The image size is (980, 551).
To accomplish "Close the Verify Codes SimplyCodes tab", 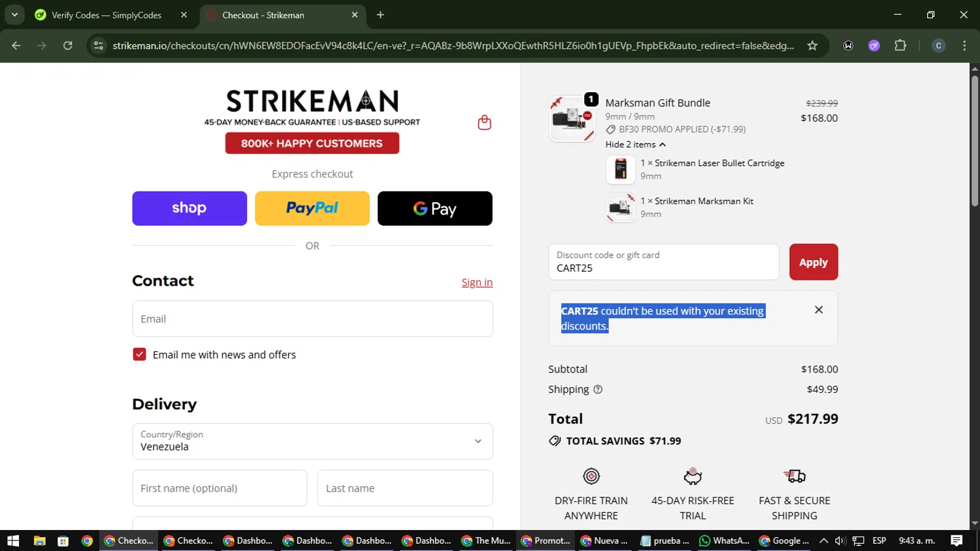I will pyautogui.click(x=184, y=15).
